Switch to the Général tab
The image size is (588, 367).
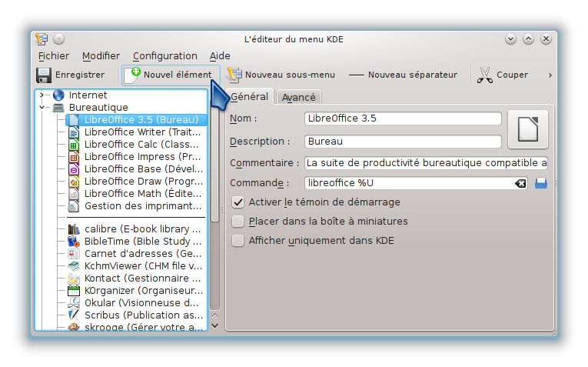click(x=249, y=97)
